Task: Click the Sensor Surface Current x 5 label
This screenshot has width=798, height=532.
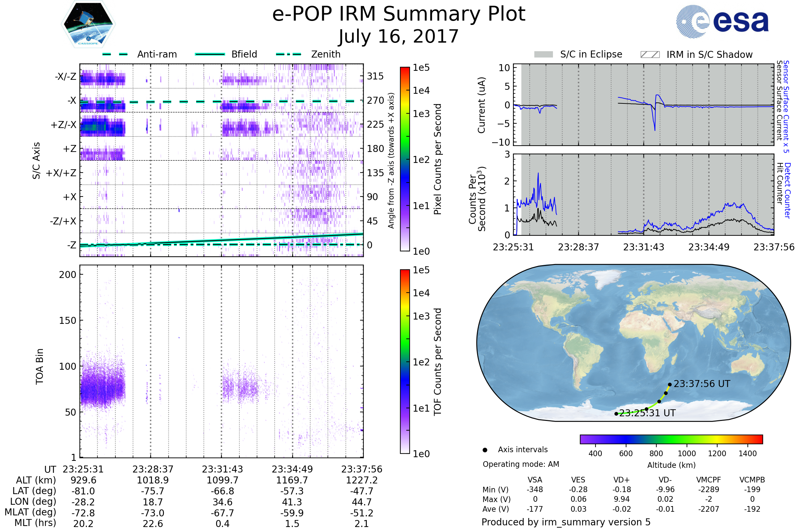Action: click(x=786, y=106)
